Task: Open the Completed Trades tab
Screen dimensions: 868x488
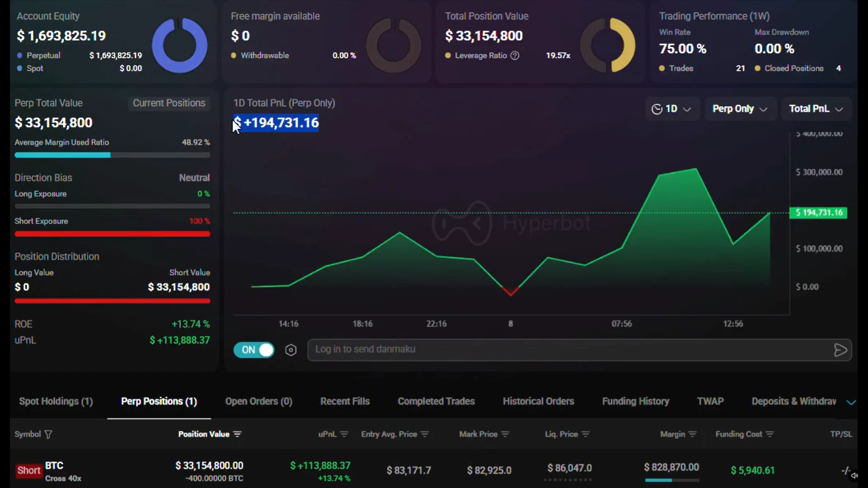Action: pos(436,402)
